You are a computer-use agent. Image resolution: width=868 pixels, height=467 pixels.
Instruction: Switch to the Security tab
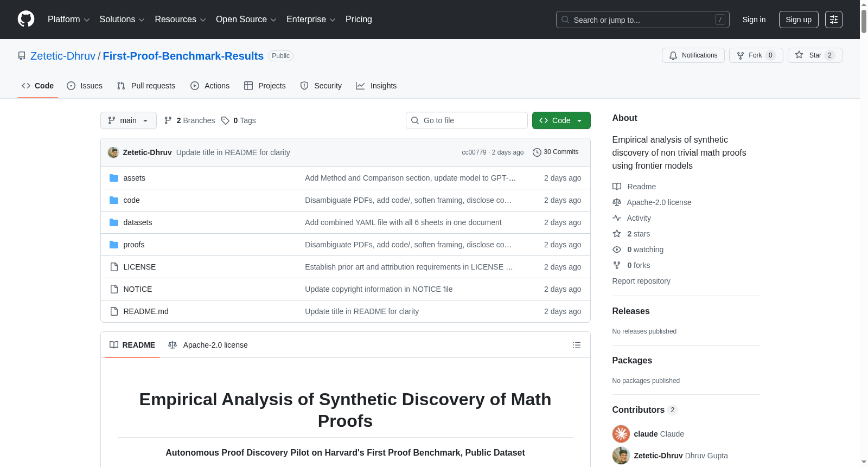(x=321, y=86)
